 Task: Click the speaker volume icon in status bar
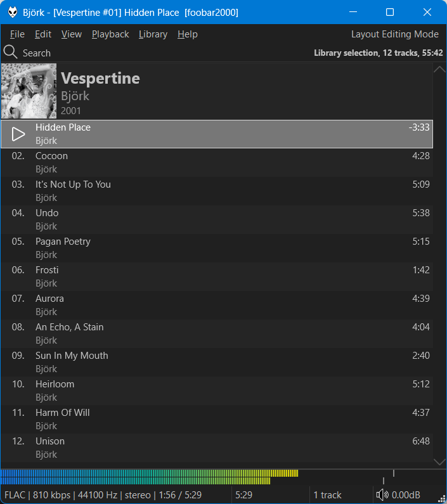click(x=382, y=495)
